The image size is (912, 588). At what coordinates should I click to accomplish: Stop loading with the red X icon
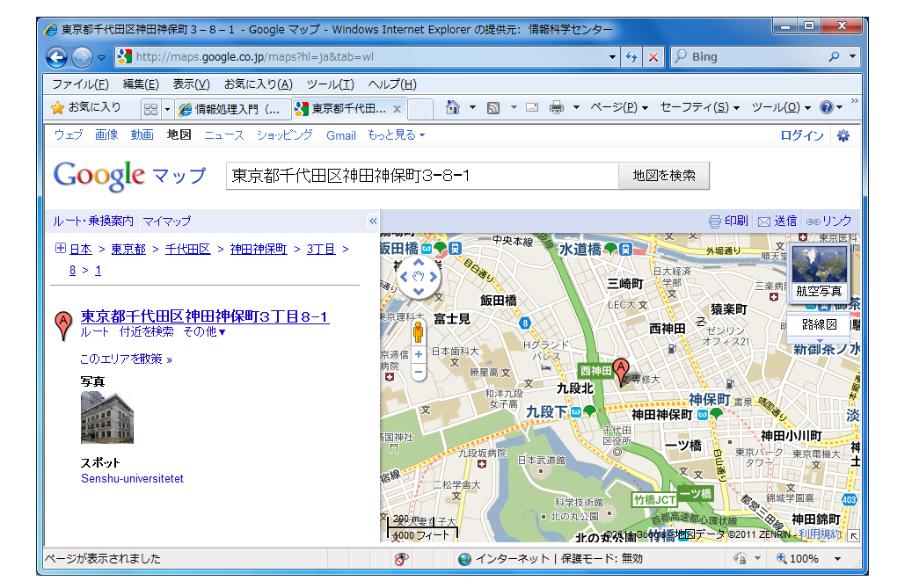pyautogui.click(x=653, y=57)
